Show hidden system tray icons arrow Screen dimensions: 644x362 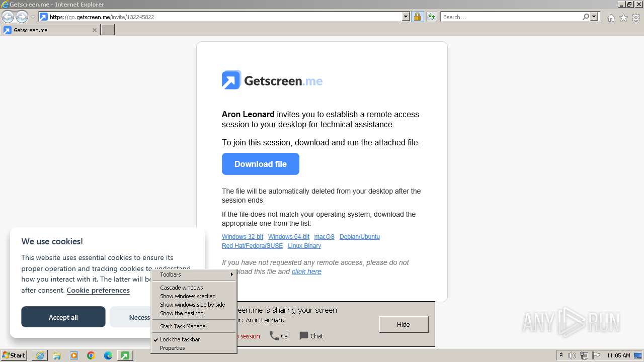tap(561, 355)
